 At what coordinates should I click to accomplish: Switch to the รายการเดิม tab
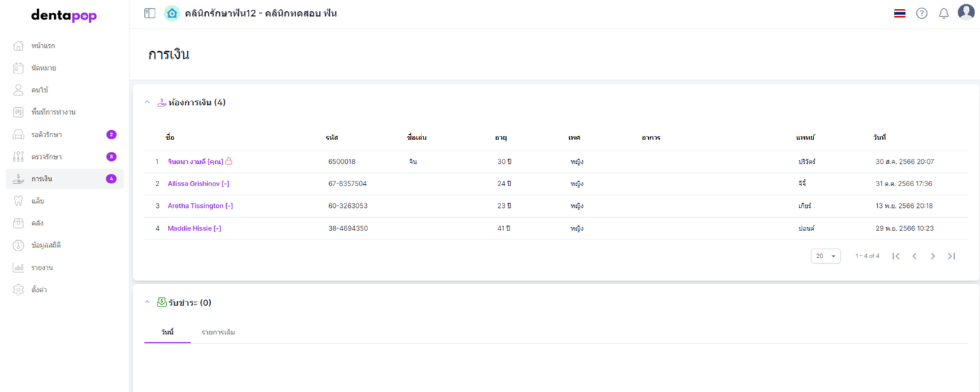(x=218, y=332)
